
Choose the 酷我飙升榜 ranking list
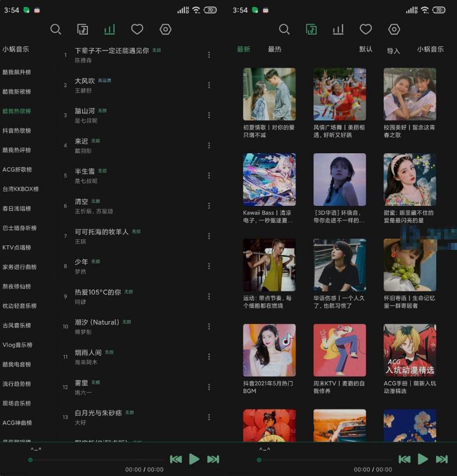17,72
